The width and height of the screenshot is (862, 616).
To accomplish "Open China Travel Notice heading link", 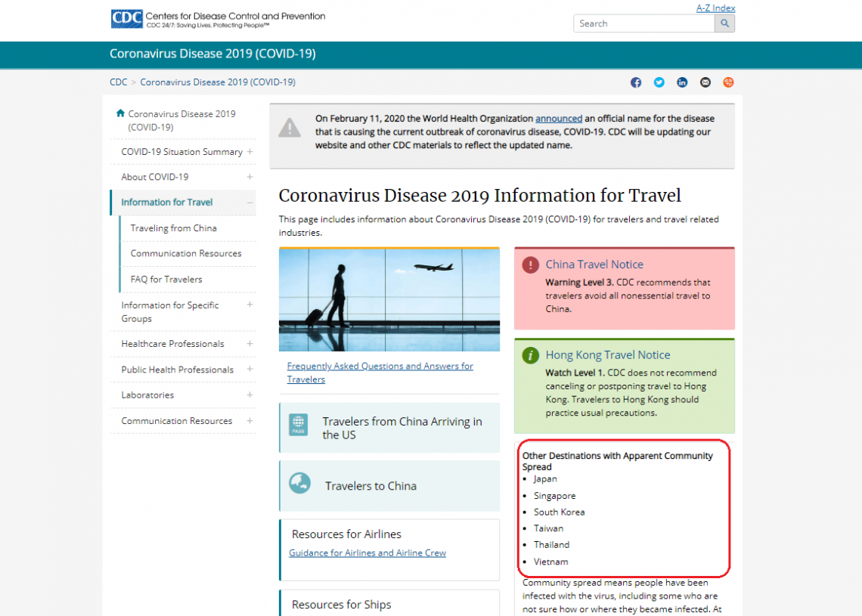I will click(x=594, y=265).
